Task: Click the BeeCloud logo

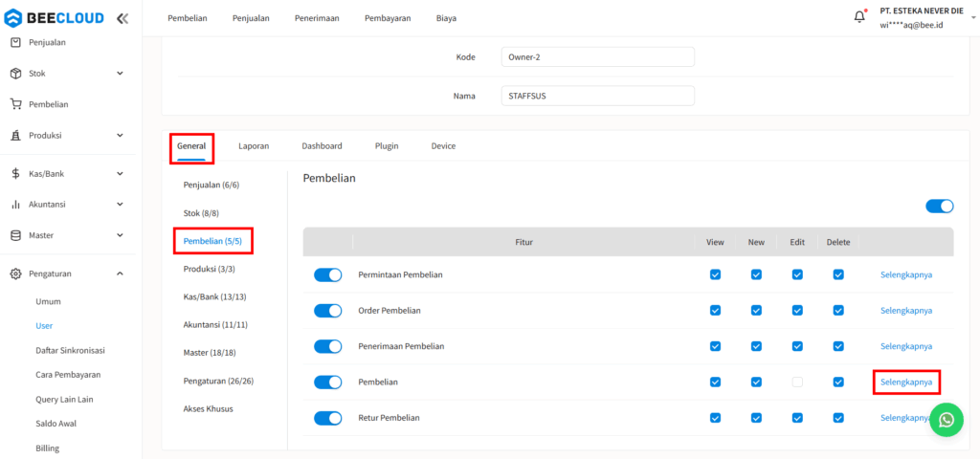Action: [x=56, y=18]
